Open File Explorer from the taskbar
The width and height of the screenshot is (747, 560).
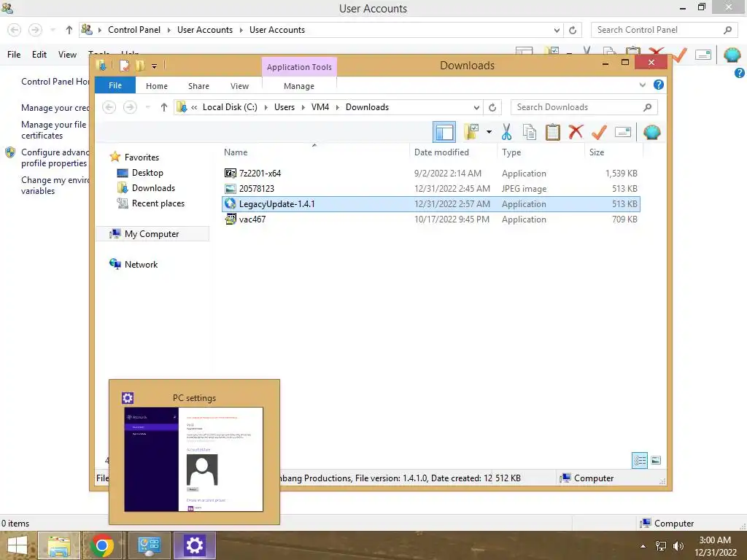coord(59,545)
